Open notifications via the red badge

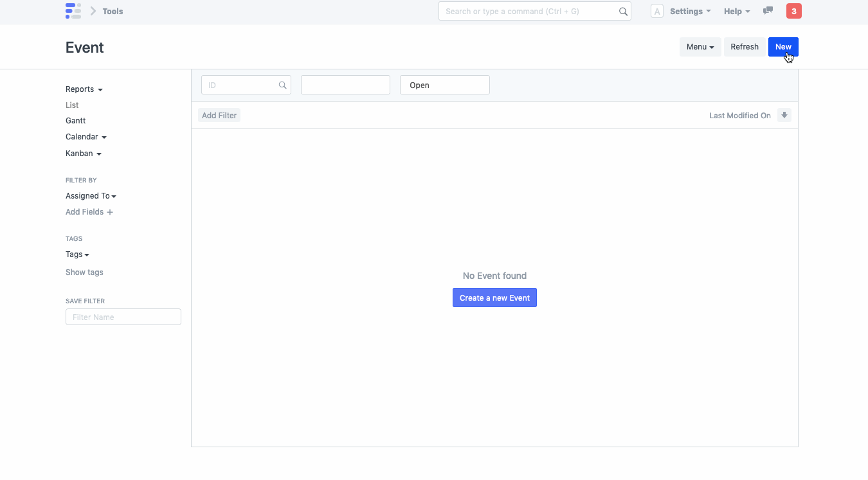pos(793,11)
